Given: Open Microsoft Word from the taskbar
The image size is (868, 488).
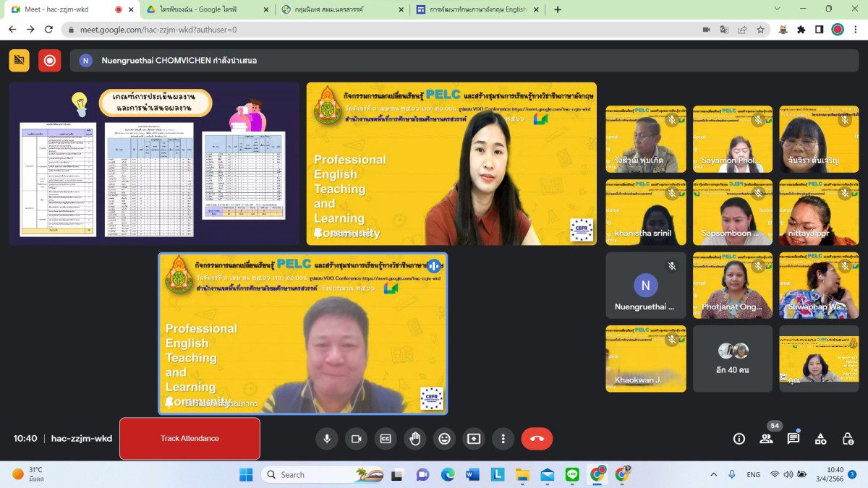Looking at the screenshot, I should tap(472, 474).
